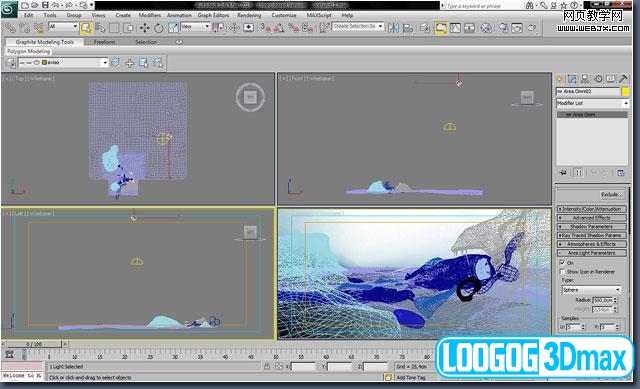Image resolution: width=640 pixels, height=389 pixels.
Task: Expand the Intensity/Color/Attenuation rollout
Action: 592,209
